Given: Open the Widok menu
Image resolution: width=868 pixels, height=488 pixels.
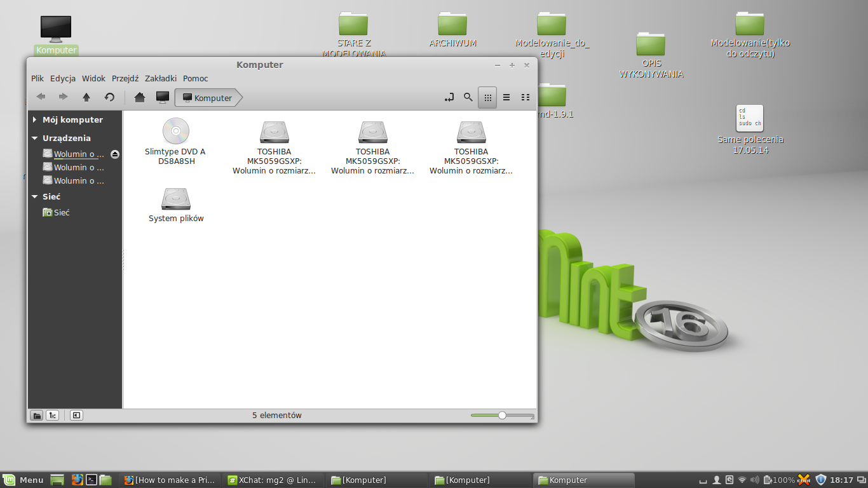Looking at the screenshot, I should [x=93, y=79].
